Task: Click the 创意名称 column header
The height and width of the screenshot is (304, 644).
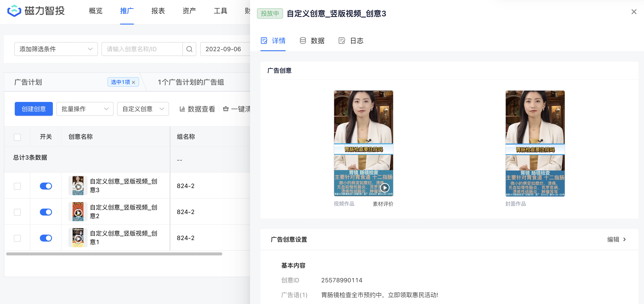Action: pyautogui.click(x=81, y=137)
